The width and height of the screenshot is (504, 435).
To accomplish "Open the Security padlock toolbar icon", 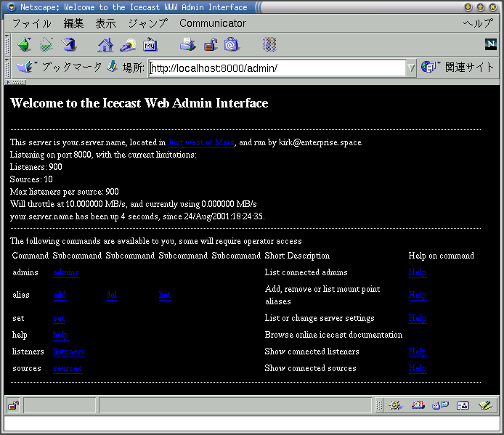I will coord(211,45).
